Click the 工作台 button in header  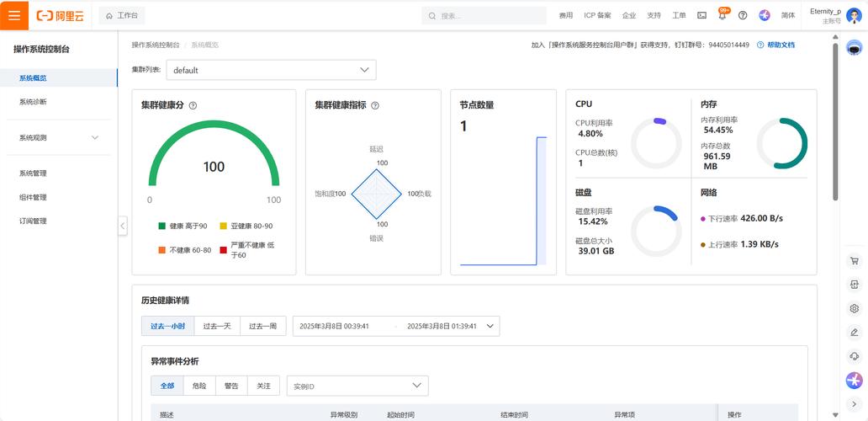click(122, 15)
